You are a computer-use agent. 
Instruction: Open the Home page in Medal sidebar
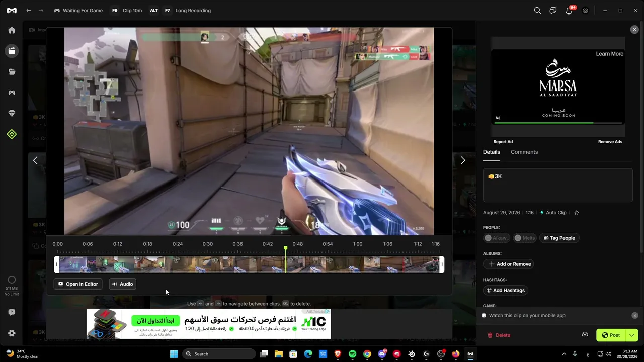click(x=12, y=30)
